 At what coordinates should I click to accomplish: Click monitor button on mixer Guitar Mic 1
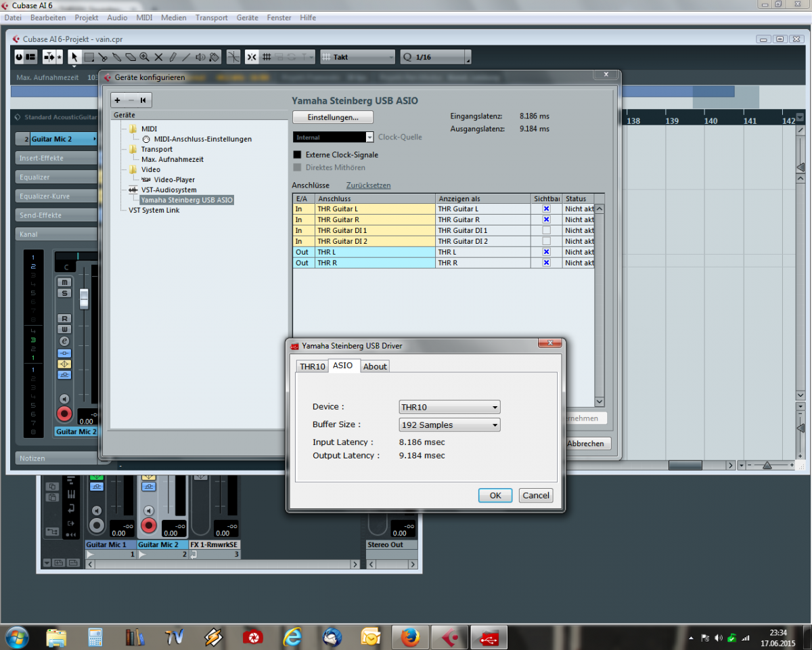[97, 511]
